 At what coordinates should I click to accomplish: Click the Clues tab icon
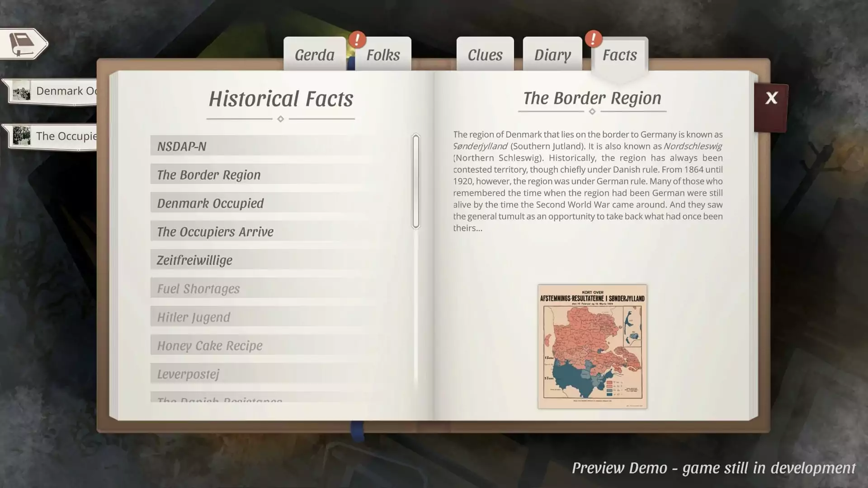tap(484, 54)
